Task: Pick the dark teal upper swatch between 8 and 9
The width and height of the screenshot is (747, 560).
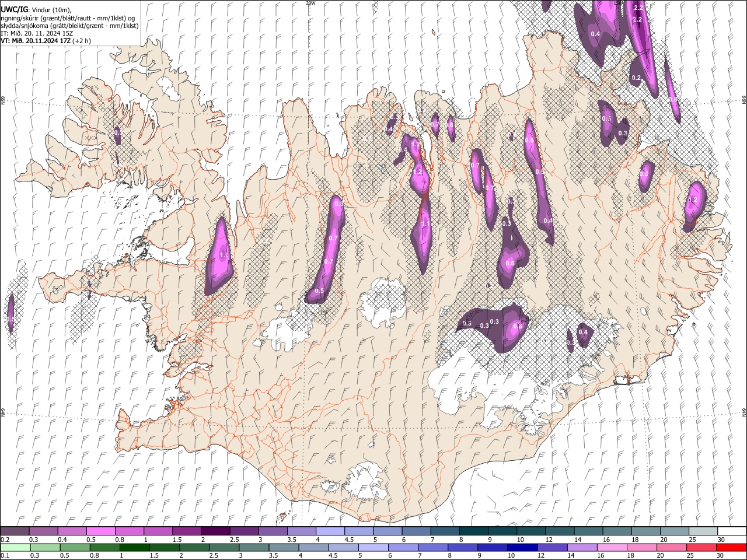Action: (474, 531)
